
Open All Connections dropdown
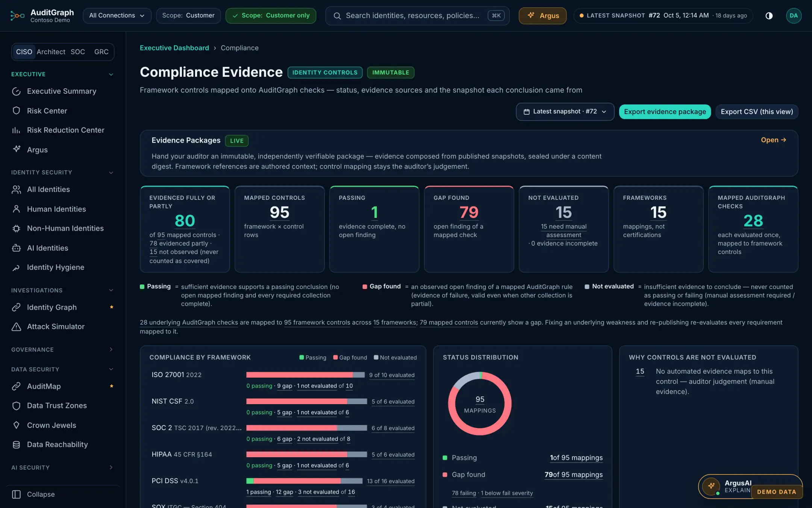click(117, 15)
